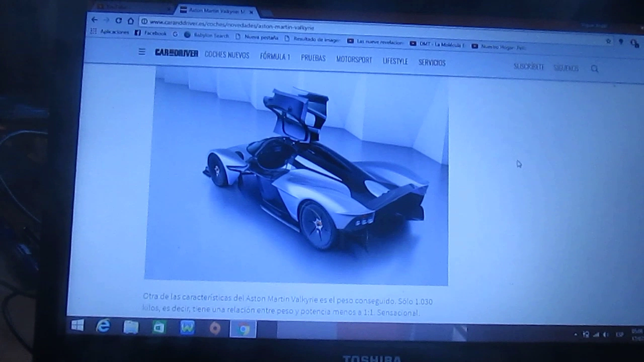Viewport: 644px width, 362px height.
Task: Open the Coches Nuevos menu
Action: (x=227, y=55)
